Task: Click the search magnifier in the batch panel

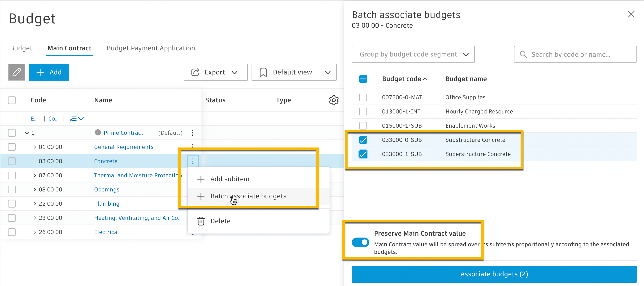Action: pyautogui.click(x=523, y=54)
